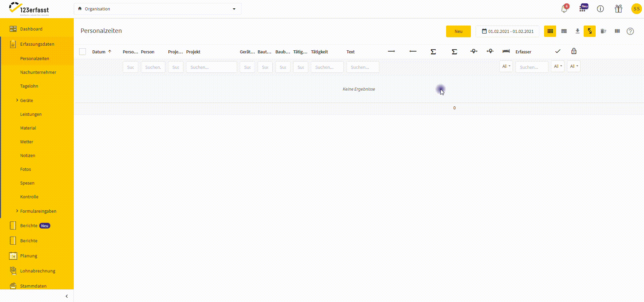Open Personalzeiten in sidebar
644x302 pixels.
coord(35,58)
